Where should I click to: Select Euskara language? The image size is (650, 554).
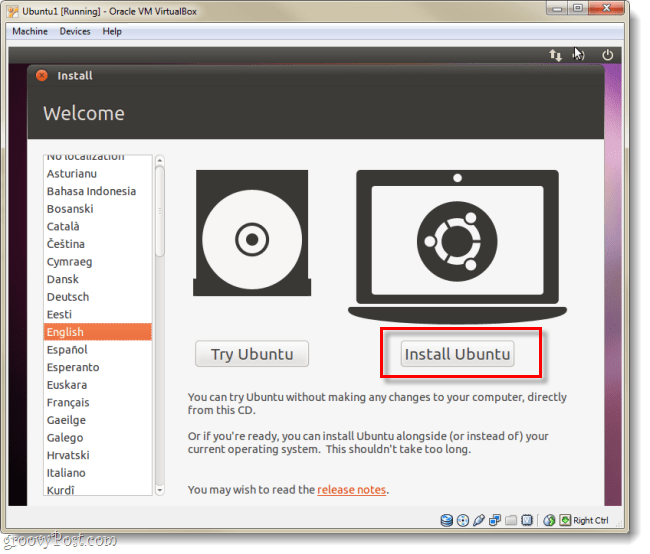[98, 385]
